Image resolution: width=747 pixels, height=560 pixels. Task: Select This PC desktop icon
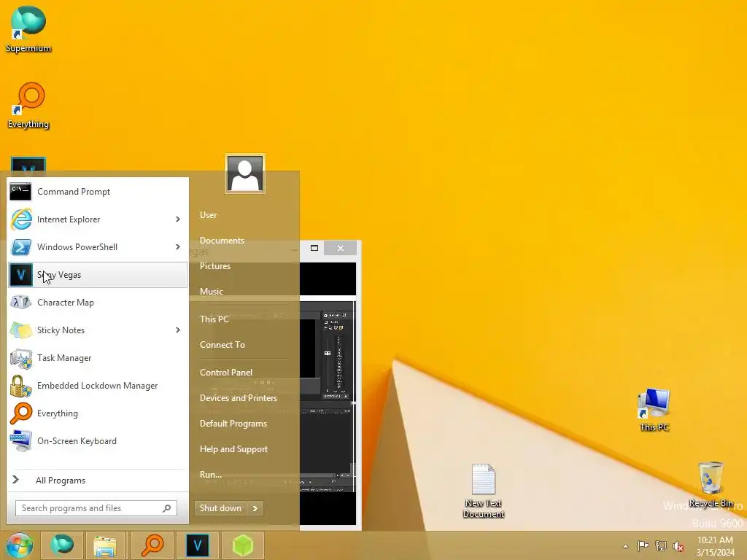pos(654,410)
